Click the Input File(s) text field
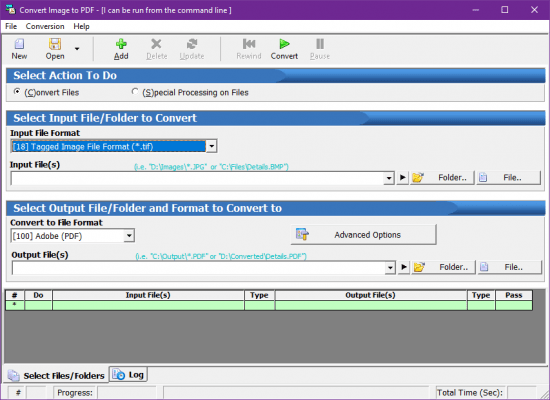 198,178
